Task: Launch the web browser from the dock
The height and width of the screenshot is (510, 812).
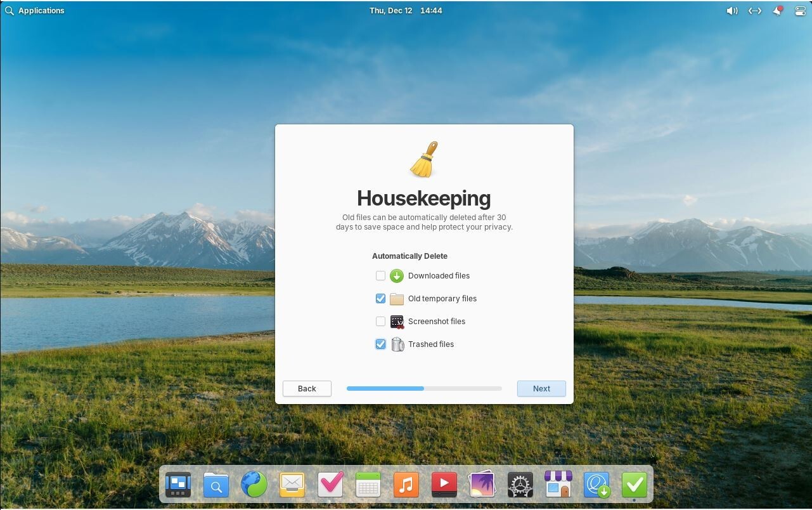Action: click(254, 485)
